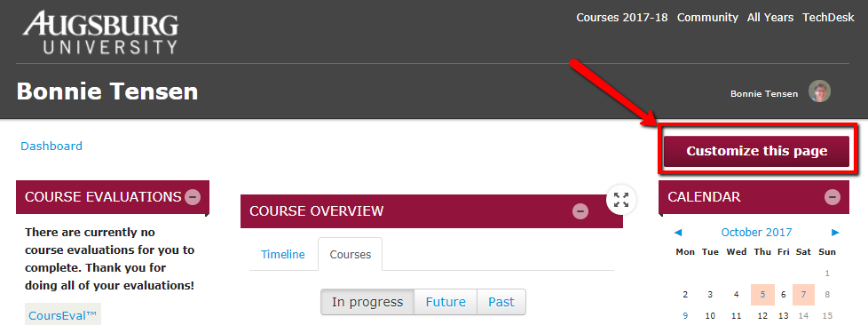Screen dimensions: 868x325
Task: Switch to the Timeline tab
Action: (283, 255)
